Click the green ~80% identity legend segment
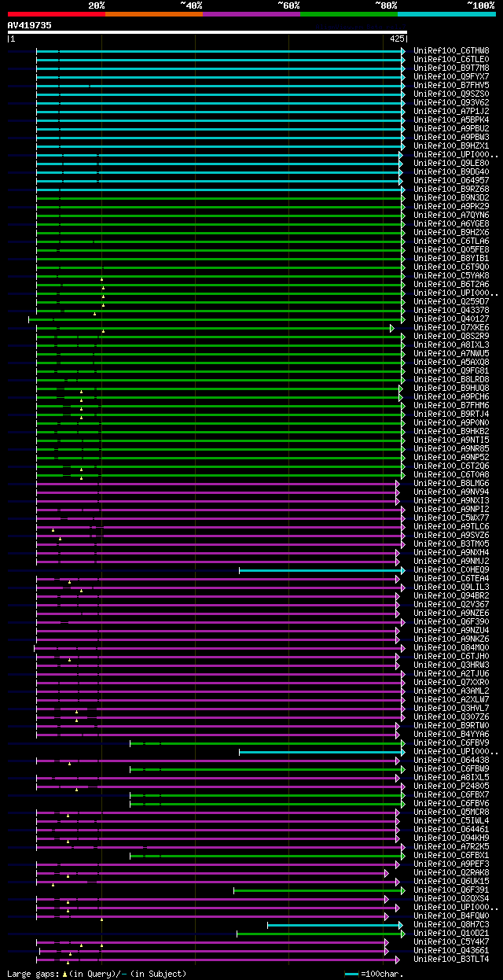The width and height of the screenshot is (503, 980). pos(349,14)
